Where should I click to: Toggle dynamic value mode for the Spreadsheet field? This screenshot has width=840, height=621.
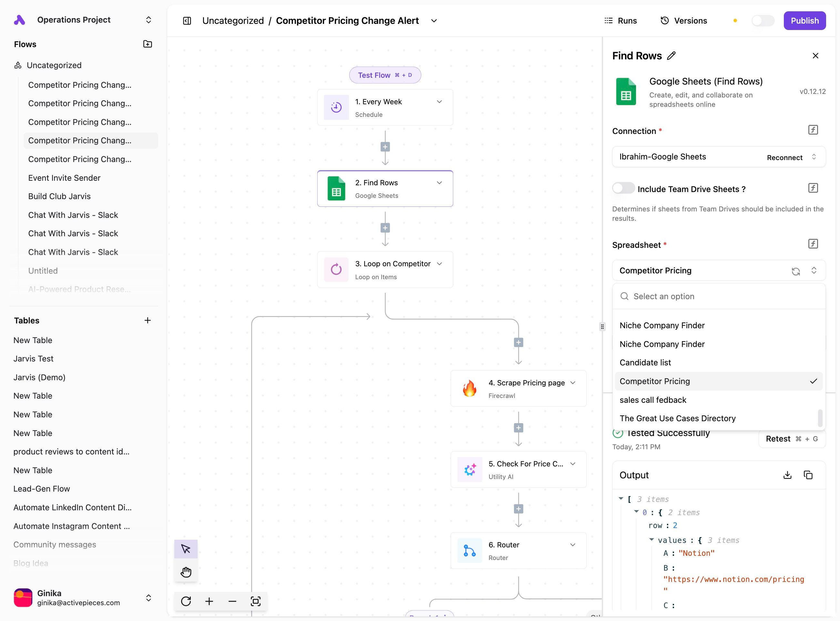[813, 244]
